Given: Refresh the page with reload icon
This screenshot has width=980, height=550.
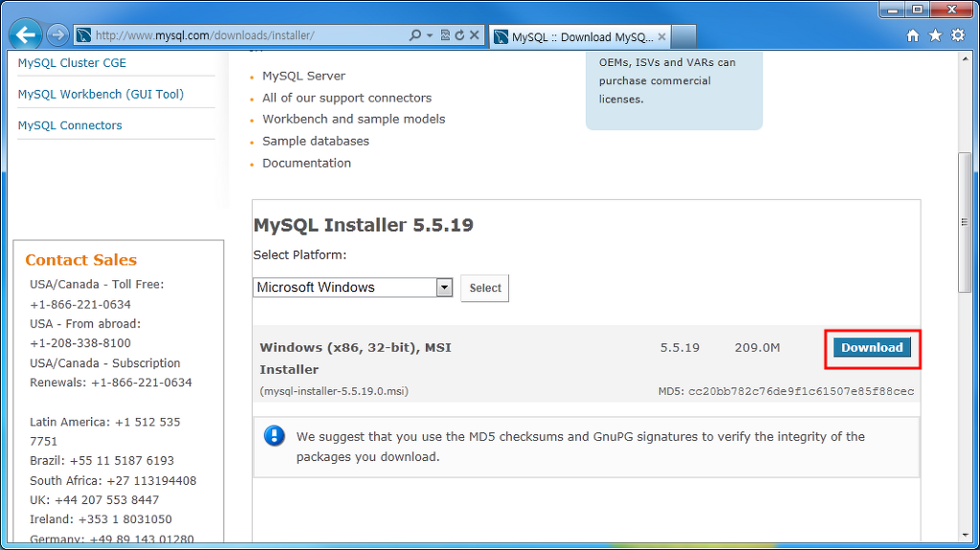Looking at the screenshot, I should click(x=459, y=35).
